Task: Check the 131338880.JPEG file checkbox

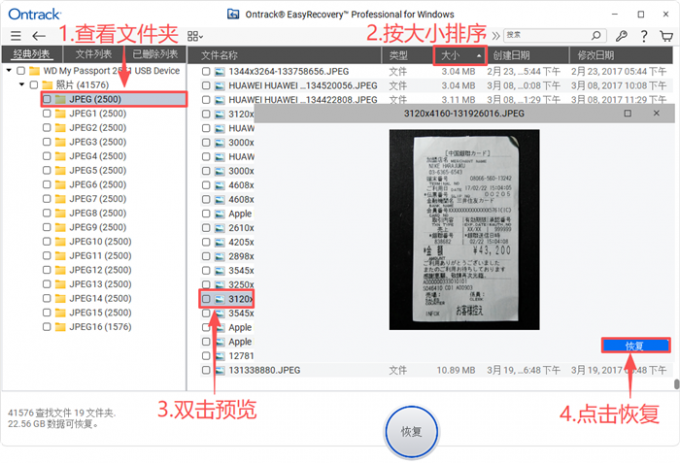Action: point(206,370)
